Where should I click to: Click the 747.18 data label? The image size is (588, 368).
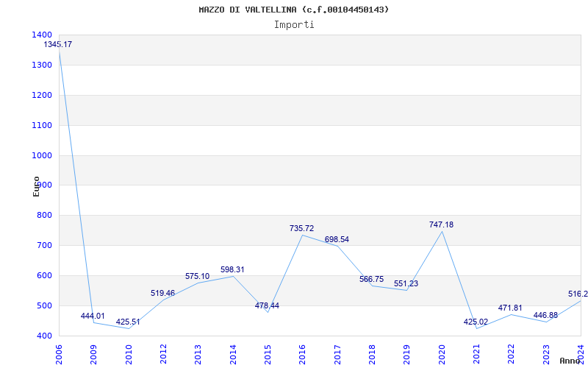442,225
